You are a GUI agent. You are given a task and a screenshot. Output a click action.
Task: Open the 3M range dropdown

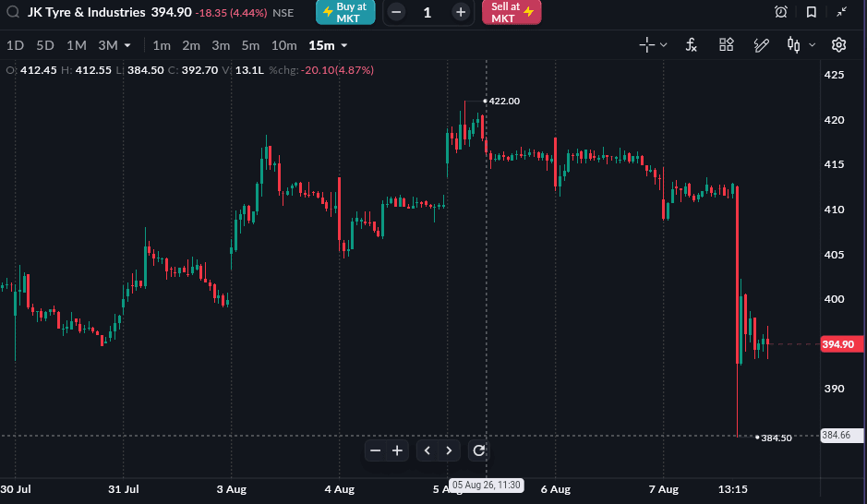pyautogui.click(x=114, y=45)
